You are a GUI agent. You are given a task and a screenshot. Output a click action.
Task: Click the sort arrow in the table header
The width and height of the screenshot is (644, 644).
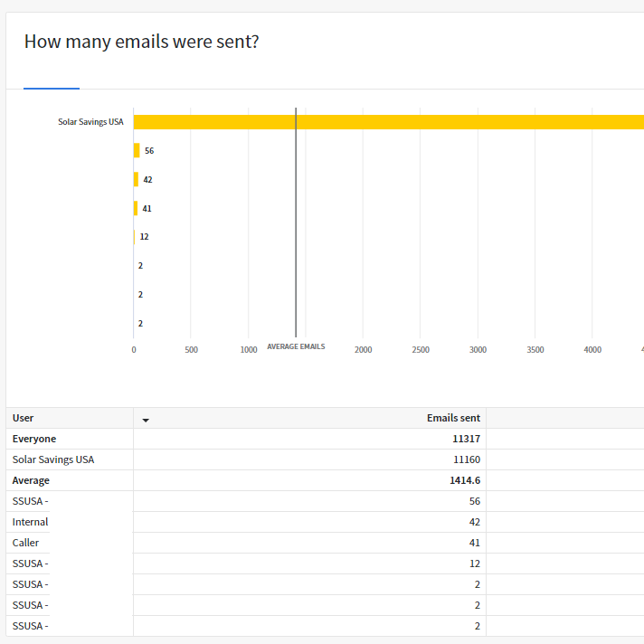146,420
